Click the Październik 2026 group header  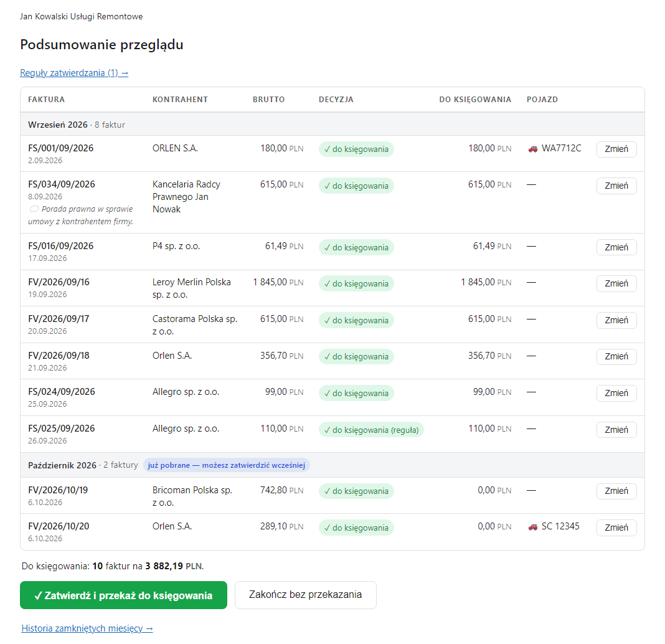(x=332, y=465)
